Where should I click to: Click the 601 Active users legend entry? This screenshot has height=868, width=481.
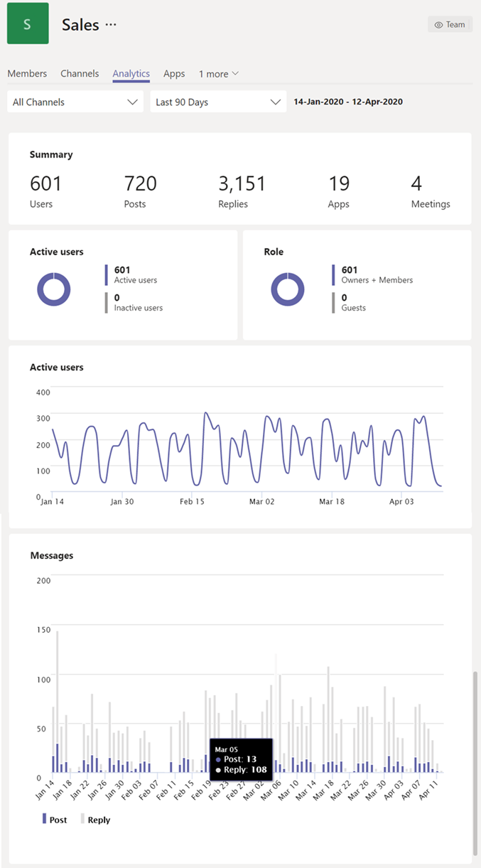point(131,274)
